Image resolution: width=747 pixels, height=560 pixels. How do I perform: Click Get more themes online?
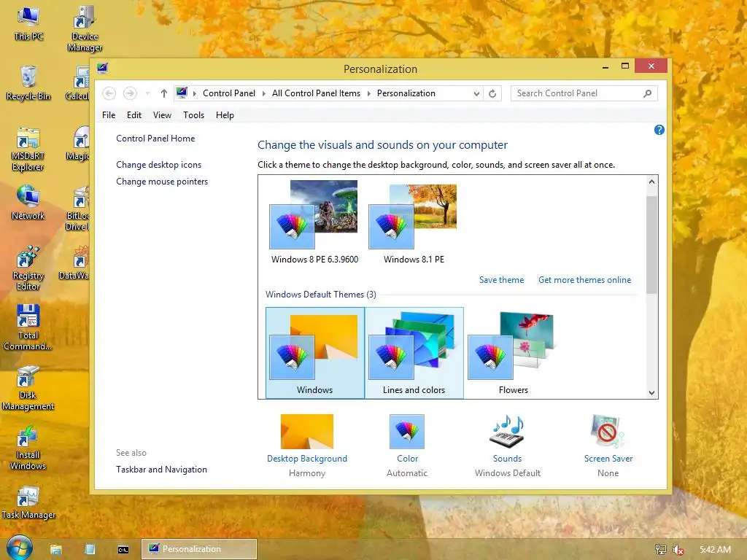[584, 280]
